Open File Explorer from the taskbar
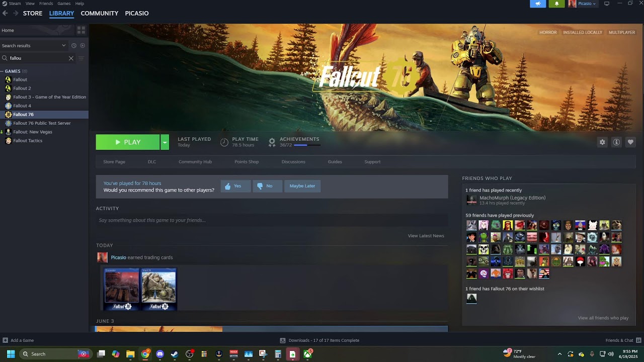This screenshot has height=362, width=644. pyautogui.click(x=130, y=354)
